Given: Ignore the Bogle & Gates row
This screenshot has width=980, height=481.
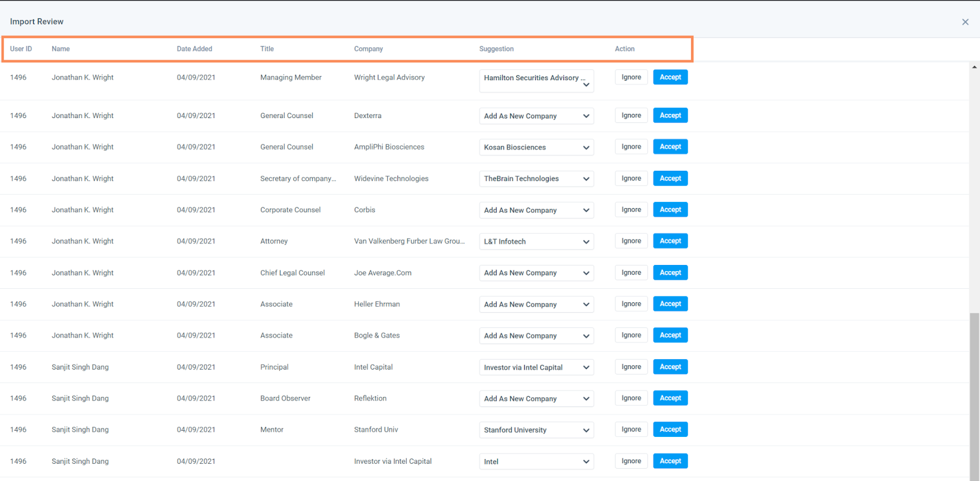Looking at the screenshot, I should tap(631, 335).
